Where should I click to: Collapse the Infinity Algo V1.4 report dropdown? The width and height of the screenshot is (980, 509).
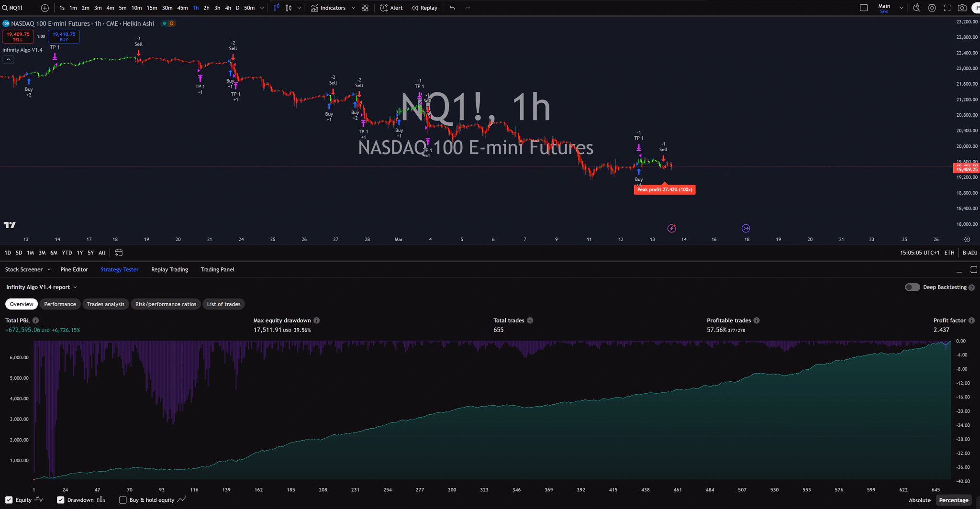click(x=77, y=287)
